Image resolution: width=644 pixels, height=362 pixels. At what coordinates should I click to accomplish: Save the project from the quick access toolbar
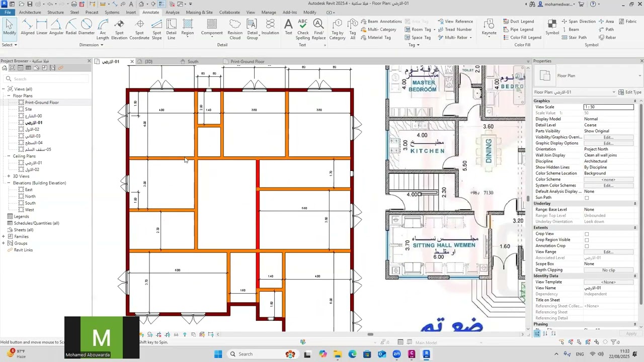29,4
